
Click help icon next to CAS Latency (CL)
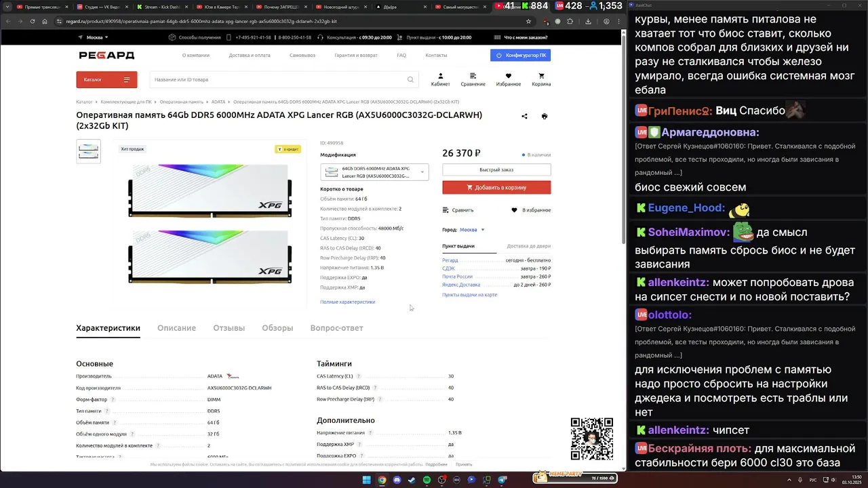tap(359, 376)
